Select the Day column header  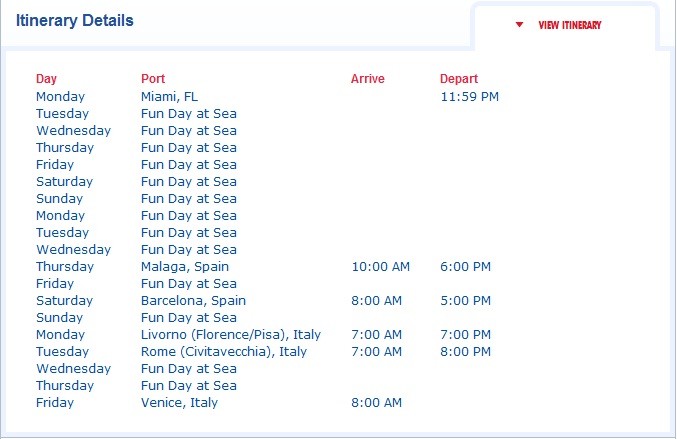(46, 79)
